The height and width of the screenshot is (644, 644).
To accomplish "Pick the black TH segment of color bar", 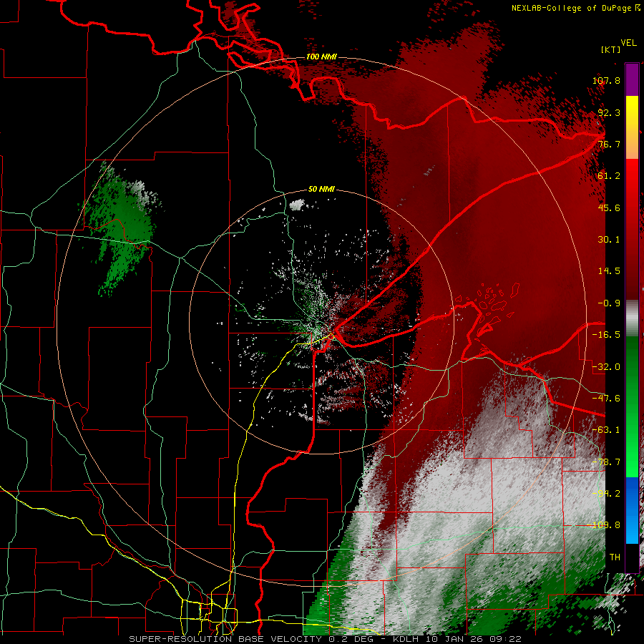I will tap(632, 557).
